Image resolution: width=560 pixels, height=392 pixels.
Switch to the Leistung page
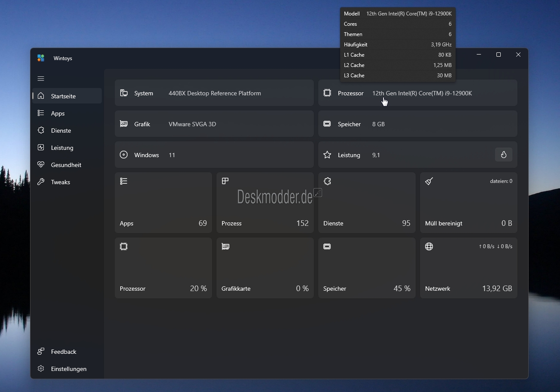tap(67, 148)
